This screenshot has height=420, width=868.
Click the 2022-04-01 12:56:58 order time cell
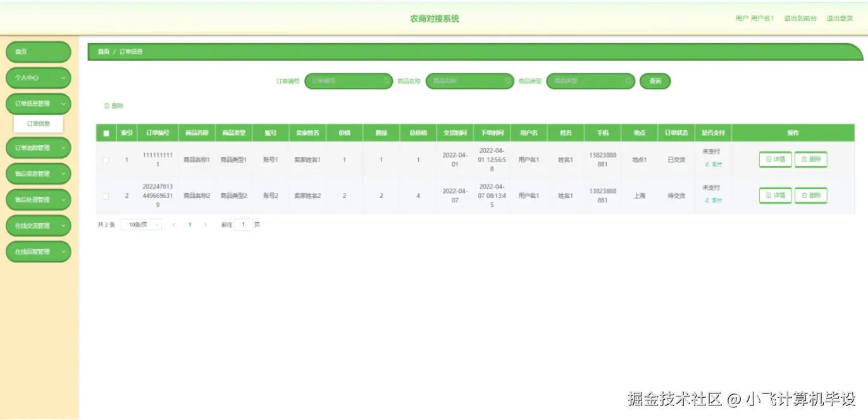pos(492,160)
